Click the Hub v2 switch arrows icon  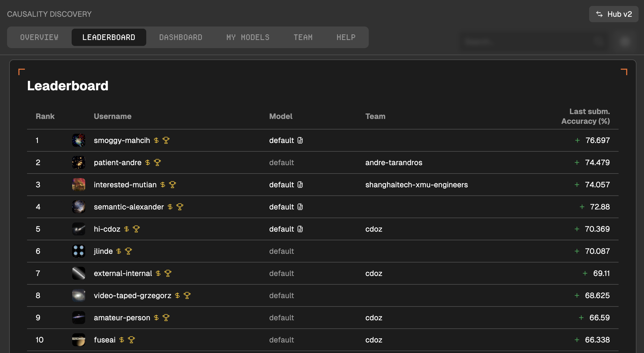(599, 14)
